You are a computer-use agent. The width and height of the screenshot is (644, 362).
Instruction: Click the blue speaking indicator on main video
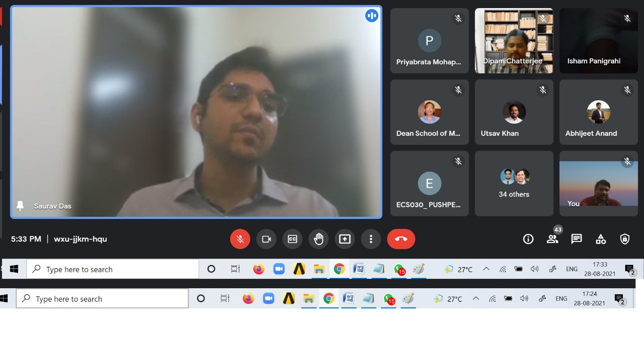[371, 16]
